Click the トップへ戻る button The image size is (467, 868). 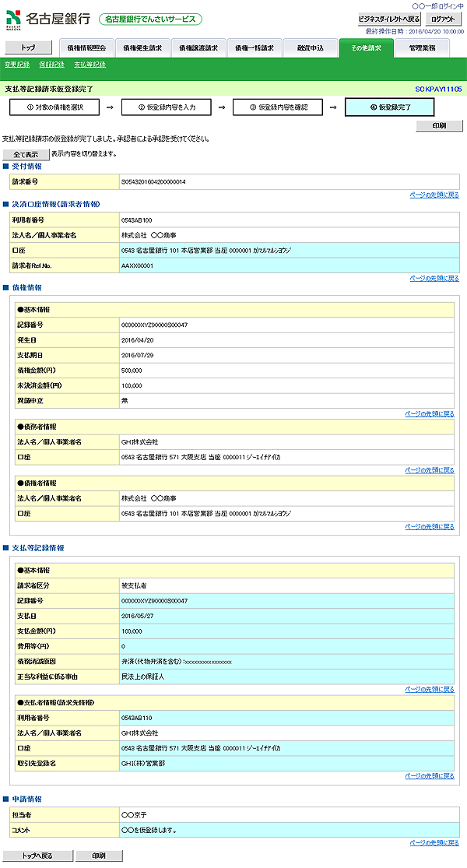[x=37, y=856]
